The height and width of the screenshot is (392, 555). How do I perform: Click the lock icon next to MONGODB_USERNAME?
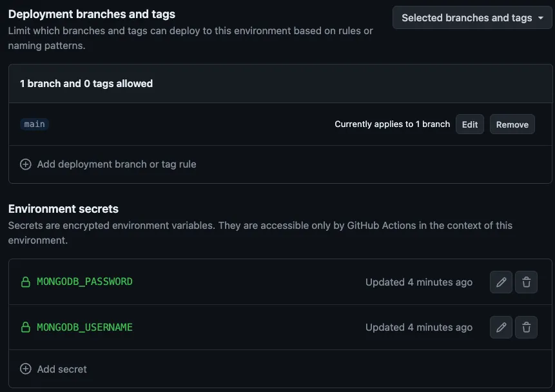26,327
